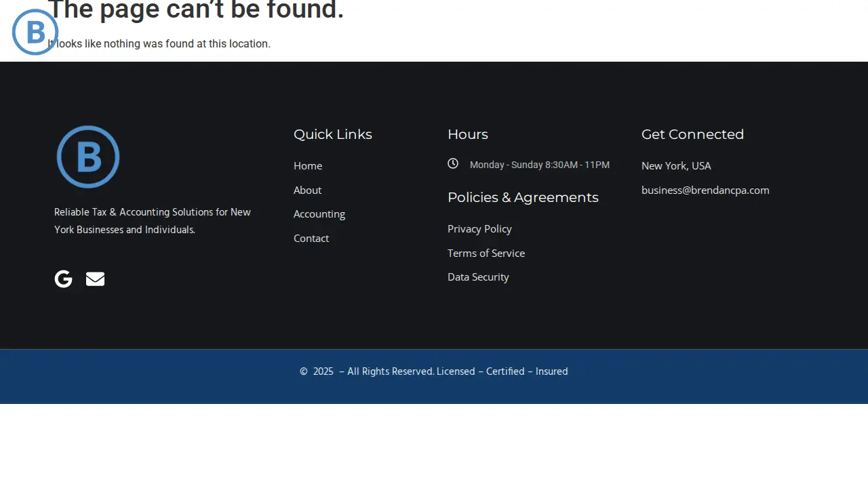Viewport: 868px width, 488px height.
Task: Open the Privacy Policy link
Action: coord(479,228)
